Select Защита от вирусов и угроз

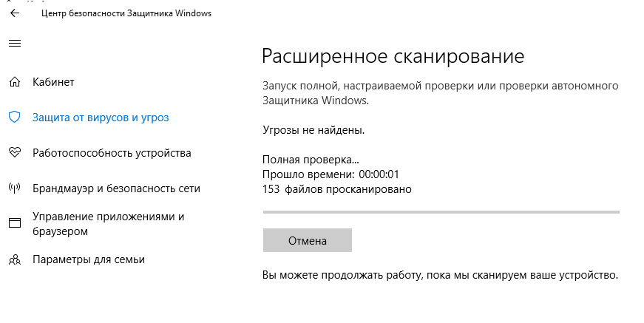tap(100, 117)
